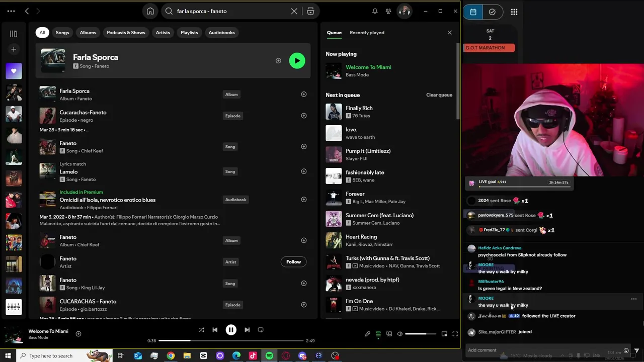Click the Turks queue item thumbnail

click(334, 262)
